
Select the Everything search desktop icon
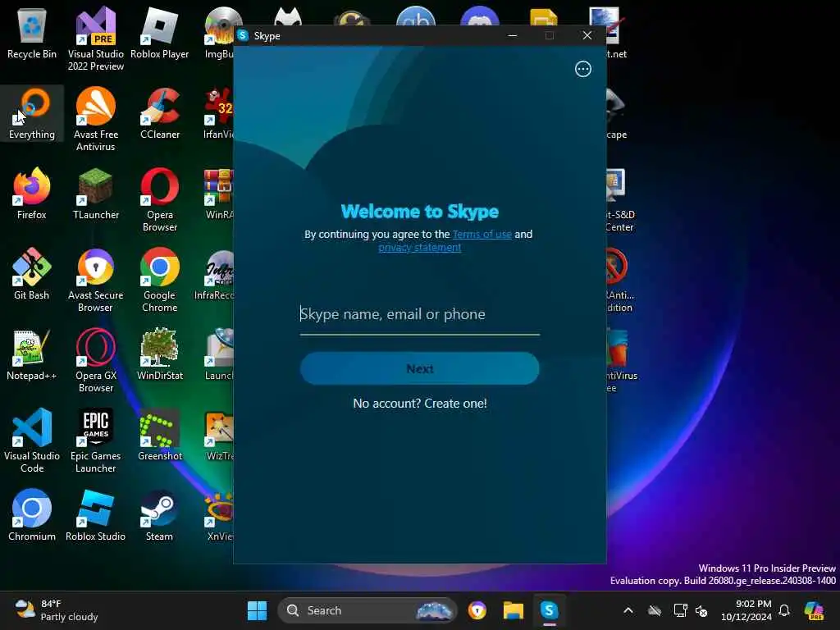32,113
